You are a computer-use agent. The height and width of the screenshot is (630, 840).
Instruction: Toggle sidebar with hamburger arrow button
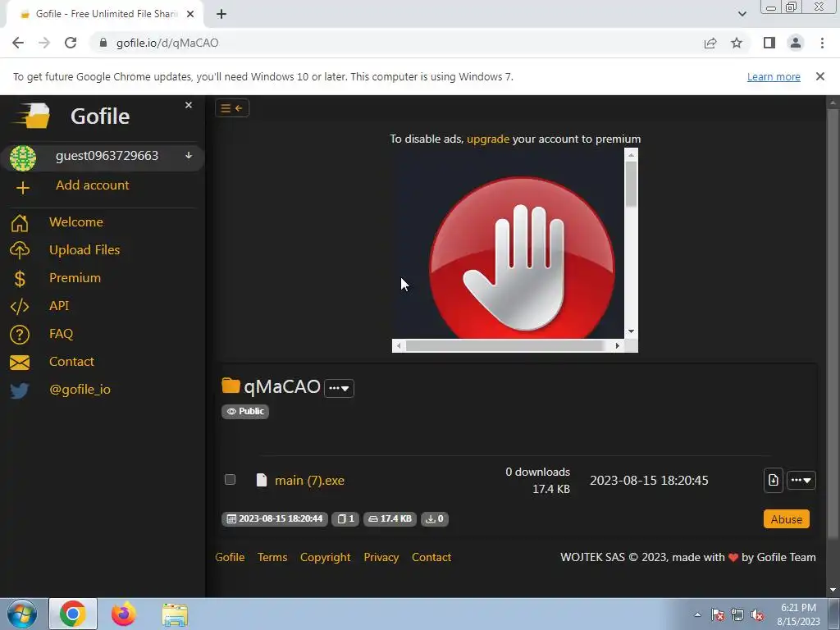pyautogui.click(x=232, y=108)
